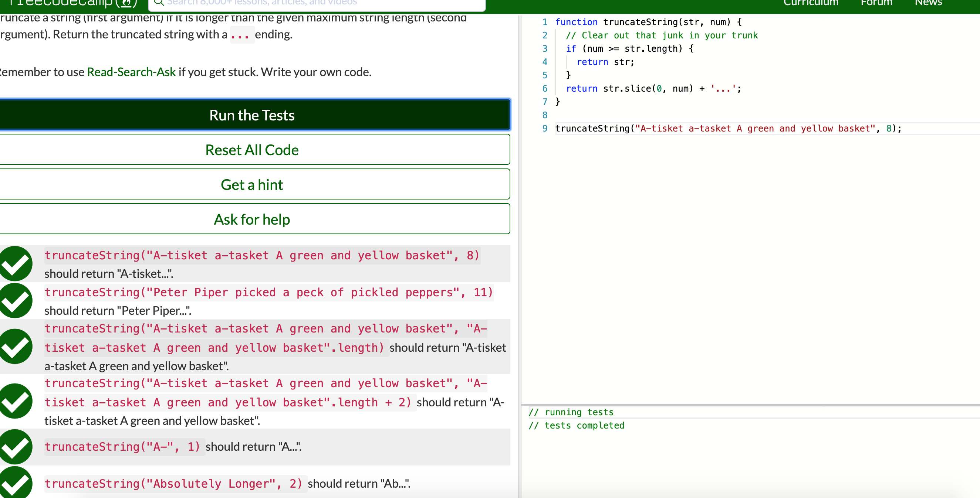Click the checkmark for the length plus 2 test
This screenshot has width=980, height=498.
point(16,401)
